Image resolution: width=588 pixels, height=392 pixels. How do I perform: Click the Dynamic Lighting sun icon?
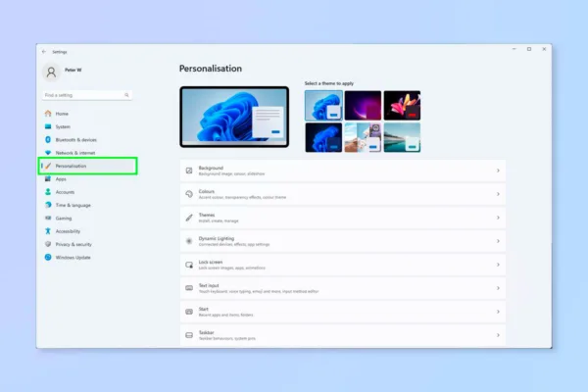click(189, 241)
